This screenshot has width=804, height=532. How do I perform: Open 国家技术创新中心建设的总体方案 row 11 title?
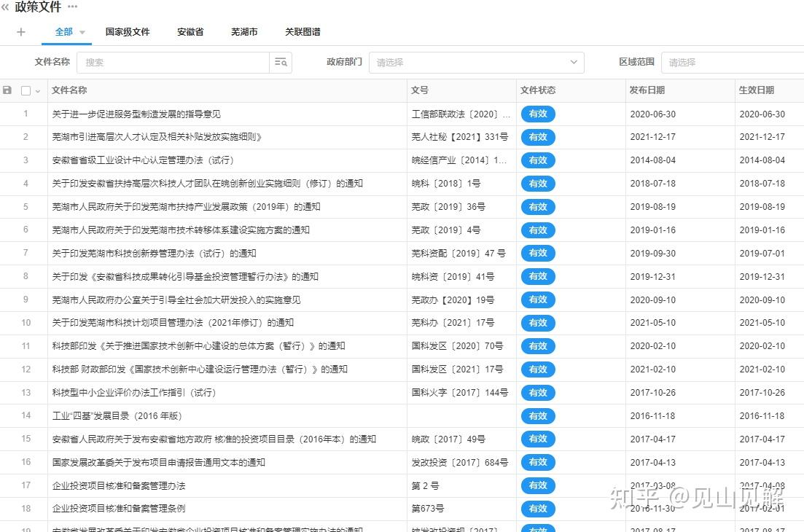[198, 346]
